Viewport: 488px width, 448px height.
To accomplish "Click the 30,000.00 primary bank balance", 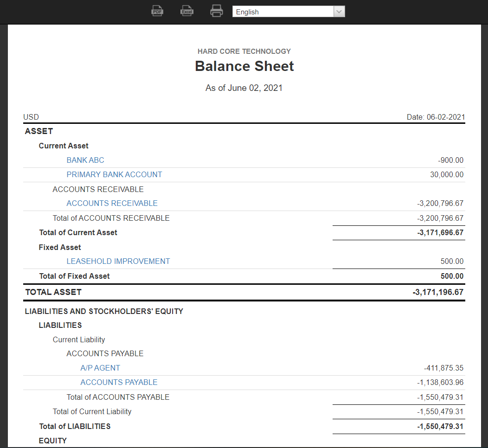I will pyautogui.click(x=447, y=174).
